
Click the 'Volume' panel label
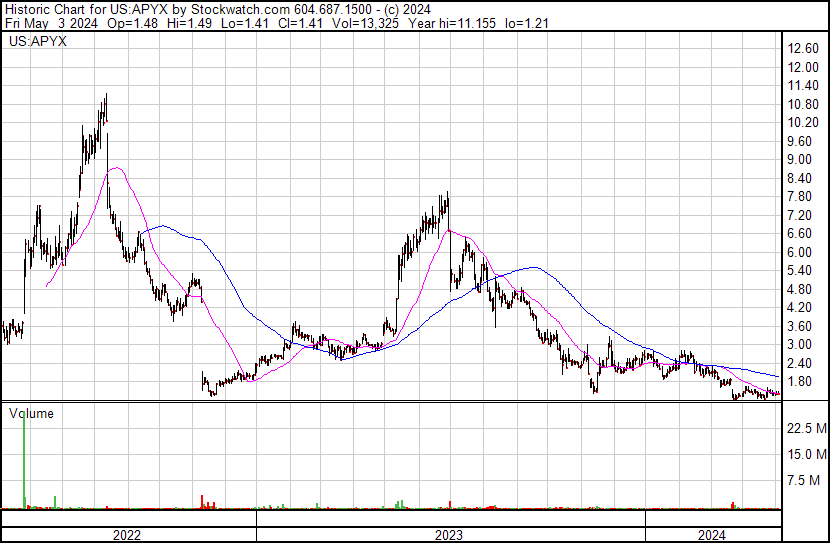coord(31,413)
